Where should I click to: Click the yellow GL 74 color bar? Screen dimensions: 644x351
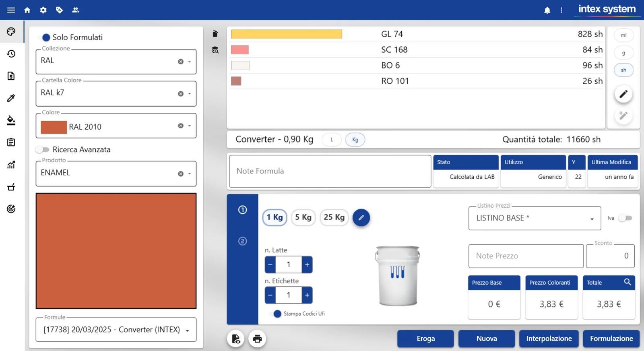[287, 34]
